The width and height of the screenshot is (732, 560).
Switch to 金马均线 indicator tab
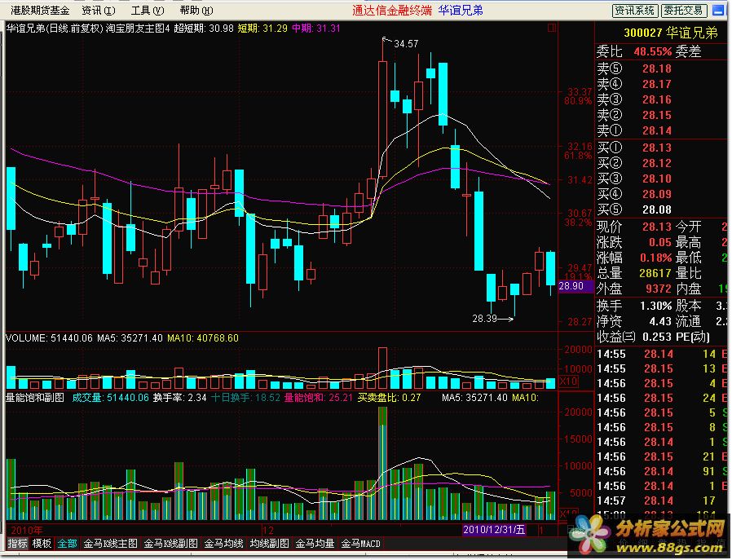coord(223,544)
